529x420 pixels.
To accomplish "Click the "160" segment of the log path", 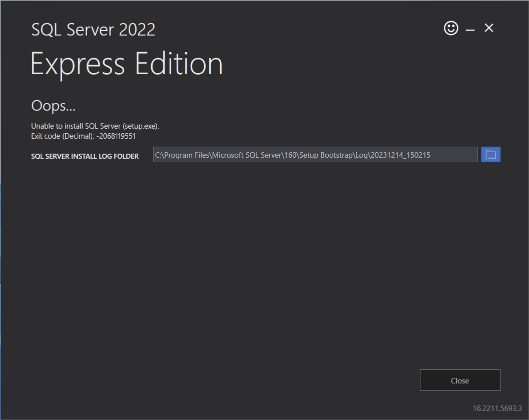I will pos(290,155).
